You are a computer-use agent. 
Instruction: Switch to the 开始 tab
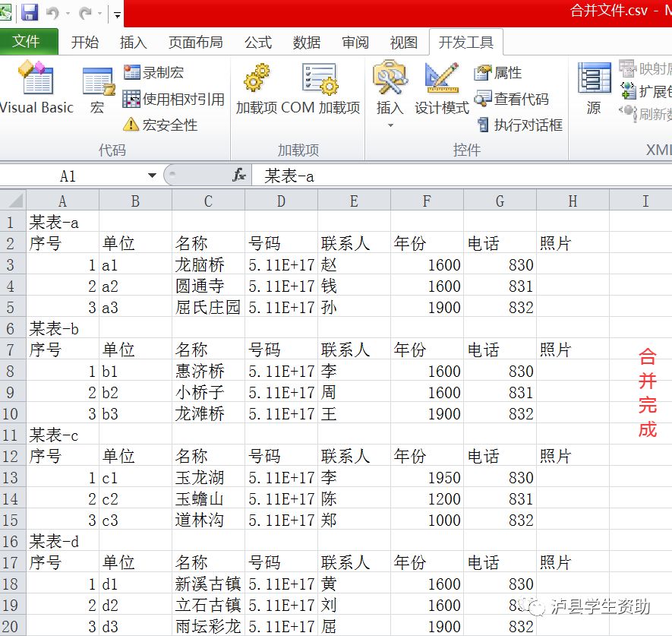(85, 42)
